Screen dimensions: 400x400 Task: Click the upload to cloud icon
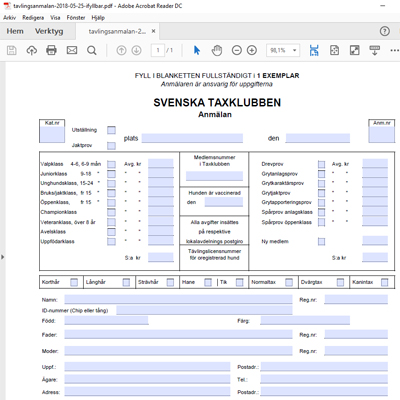32,50
